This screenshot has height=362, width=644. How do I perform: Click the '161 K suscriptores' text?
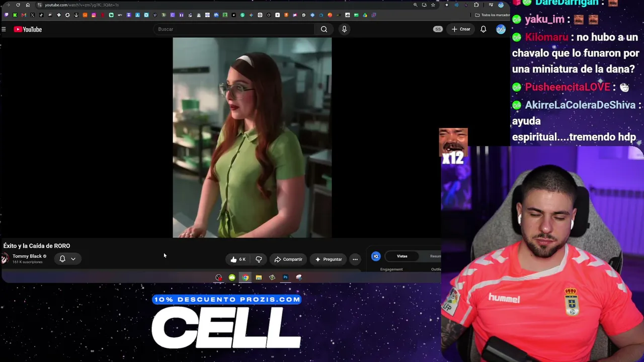tap(28, 262)
